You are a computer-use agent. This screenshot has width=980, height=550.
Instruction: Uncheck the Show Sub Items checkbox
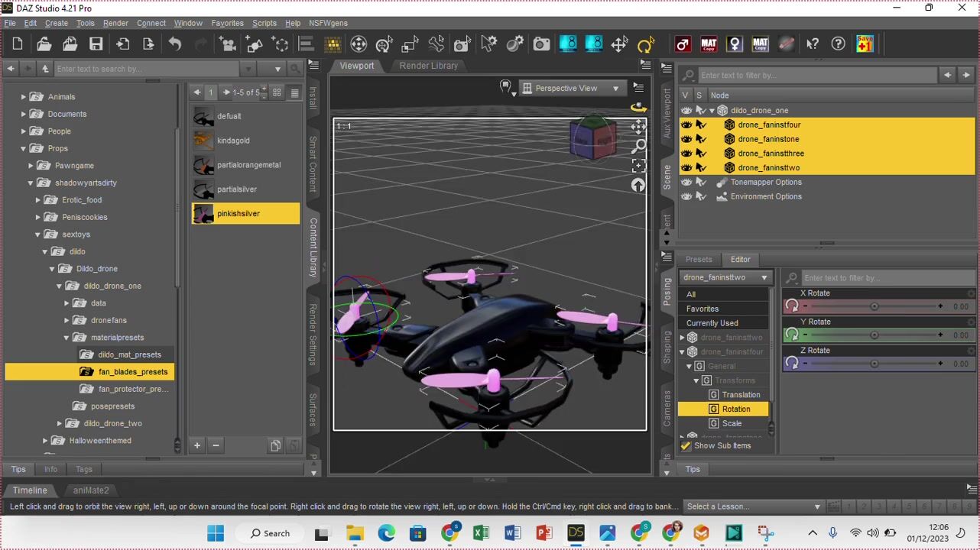tap(686, 445)
